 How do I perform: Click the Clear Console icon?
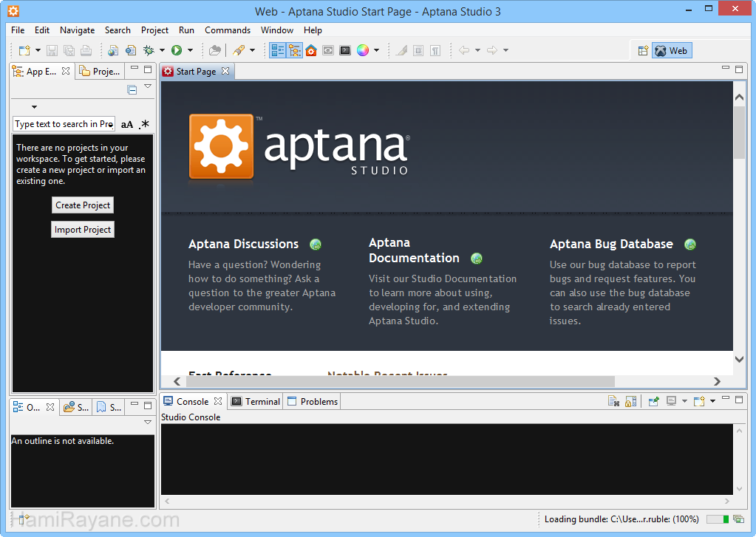[x=613, y=401]
